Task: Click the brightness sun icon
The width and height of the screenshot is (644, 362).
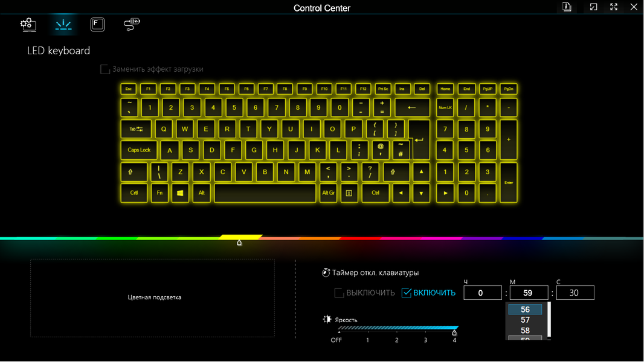Action: pos(327,319)
